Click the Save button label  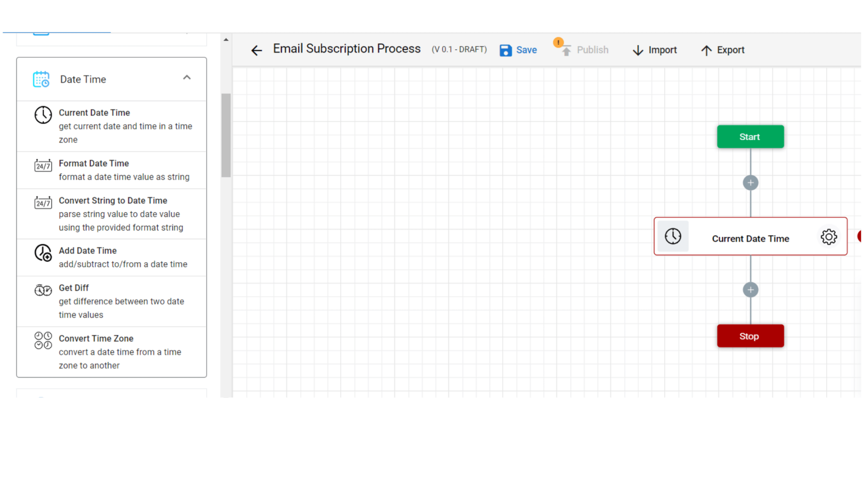[x=526, y=50]
